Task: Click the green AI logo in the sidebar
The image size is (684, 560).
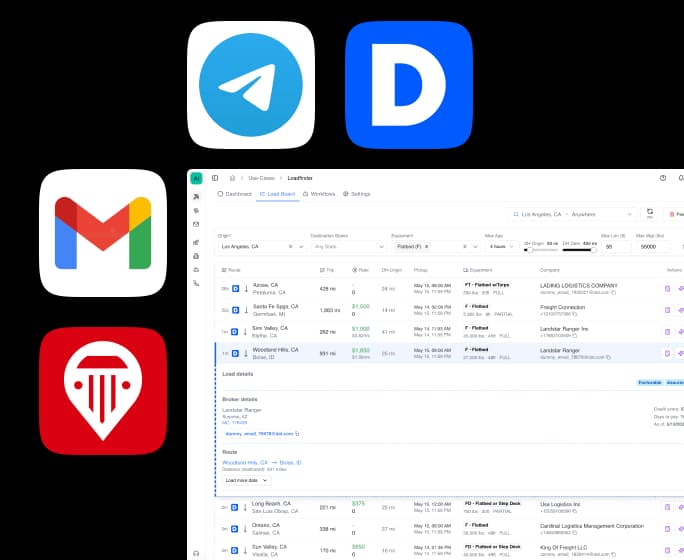Action: coord(196,178)
